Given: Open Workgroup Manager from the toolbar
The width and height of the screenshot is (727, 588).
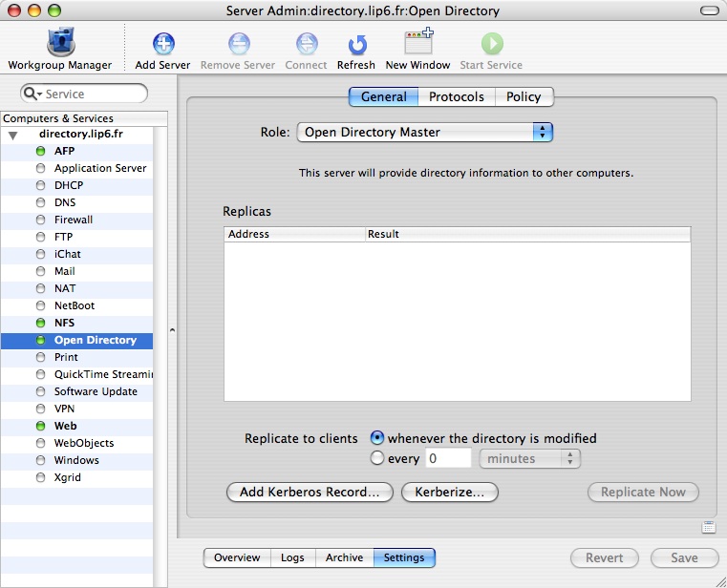Looking at the screenshot, I should pyautogui.click(x=60, y=45).
